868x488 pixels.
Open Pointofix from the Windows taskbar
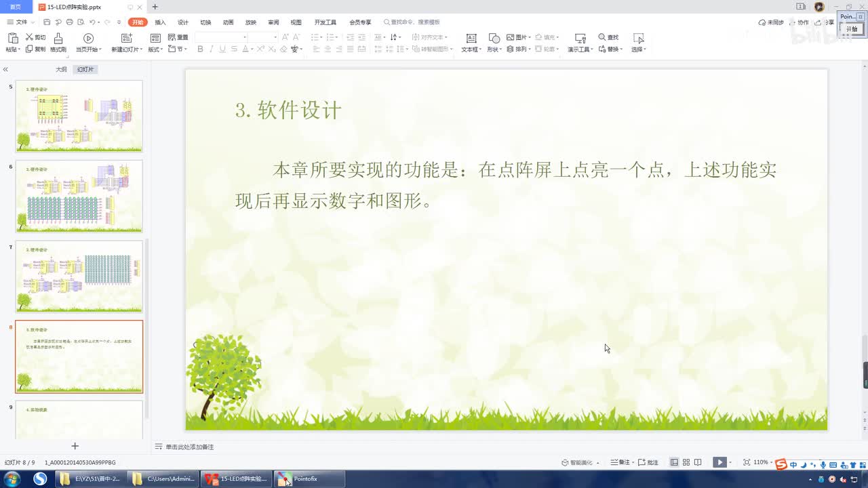coord(309,479)
